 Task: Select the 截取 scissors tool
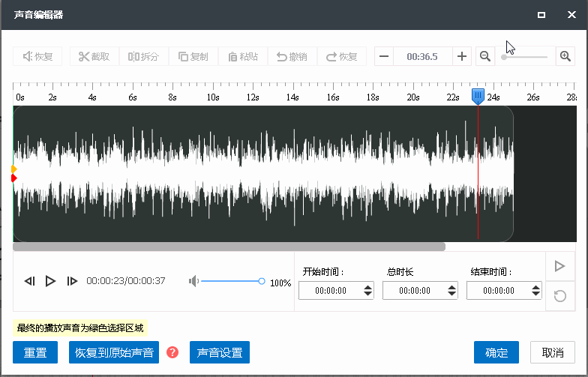tap(94, 57)
